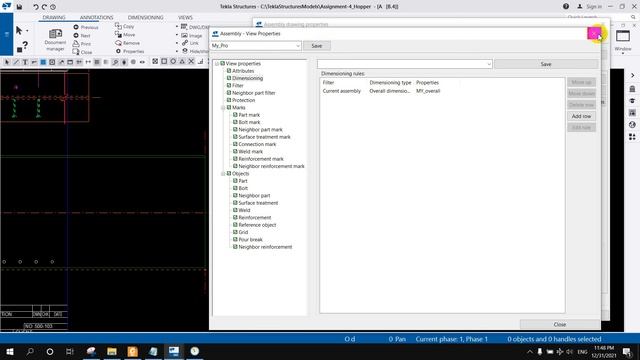640x360 pixels.
Task: Click the circle snap icon in toolbar
Action: [173, 62]
